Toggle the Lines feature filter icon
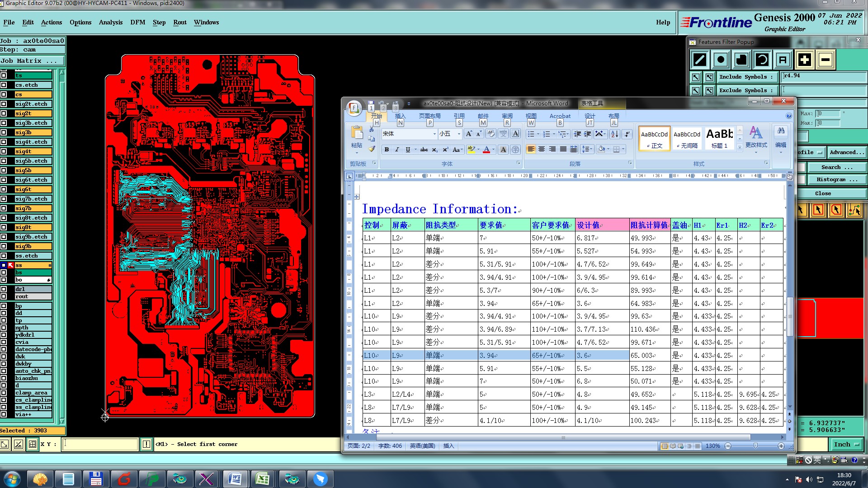This screenshot has height=488, width=868. [700, 60]
